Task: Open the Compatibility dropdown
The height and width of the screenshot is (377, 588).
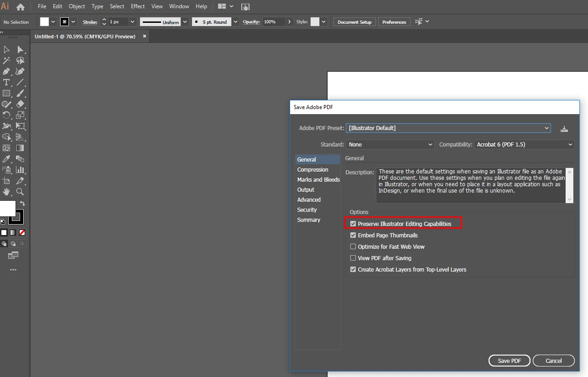Action: click(524, 144)
